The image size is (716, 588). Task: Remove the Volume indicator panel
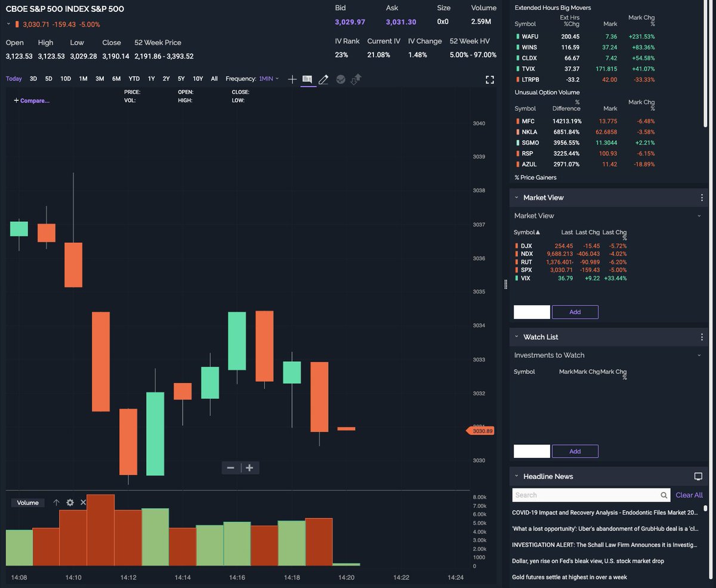[x=83, y=503]
